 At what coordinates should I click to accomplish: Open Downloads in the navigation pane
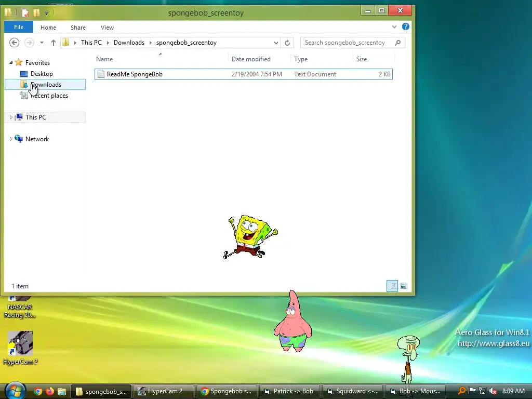point(46,85)
